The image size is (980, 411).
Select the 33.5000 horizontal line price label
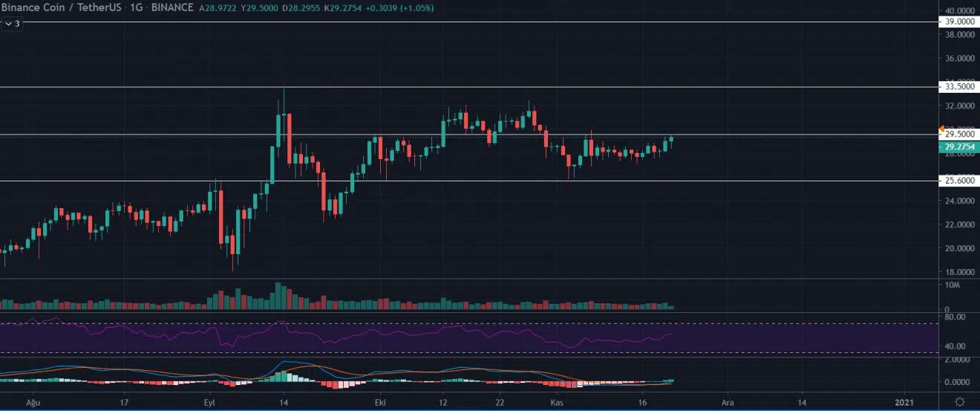click(959, 87)
